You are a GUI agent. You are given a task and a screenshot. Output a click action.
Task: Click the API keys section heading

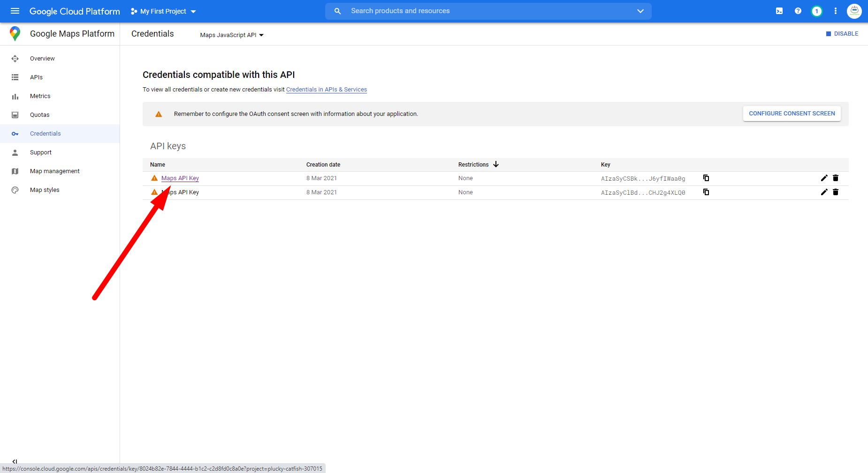[168, 146]
